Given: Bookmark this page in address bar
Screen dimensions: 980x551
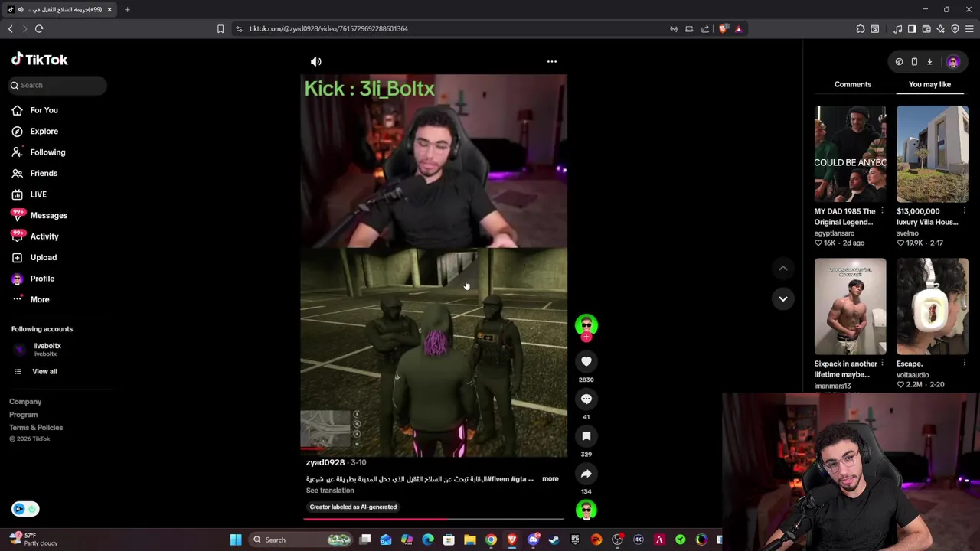Looking at the screenshot, I should (220, 28).
